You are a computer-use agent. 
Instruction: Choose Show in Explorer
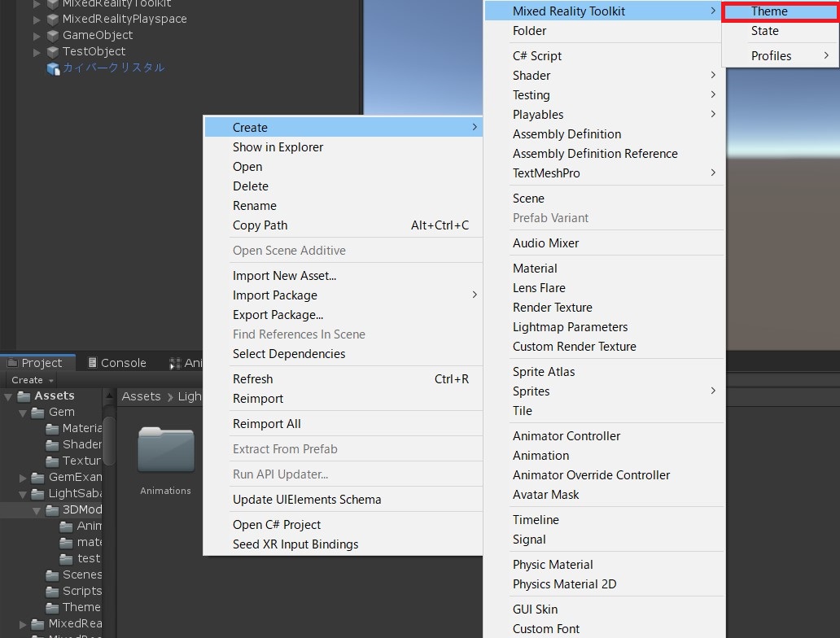pos(344,147)
